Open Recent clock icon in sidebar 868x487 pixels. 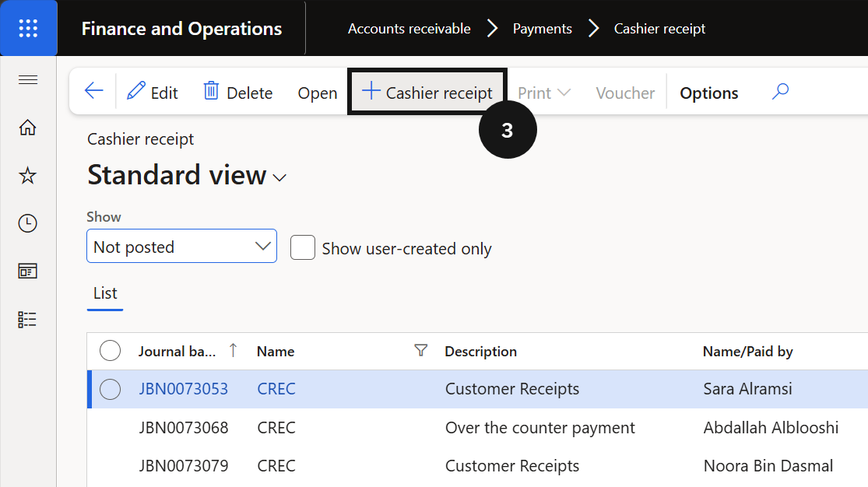28,223
